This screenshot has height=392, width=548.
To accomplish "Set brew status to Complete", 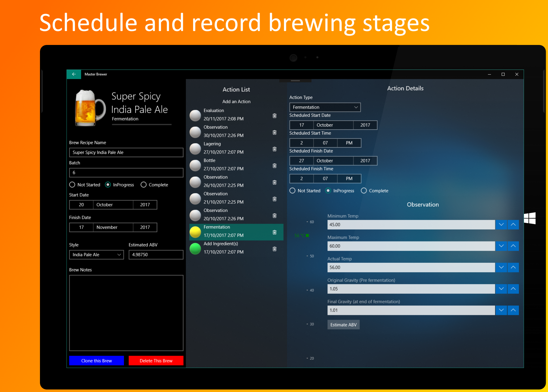I will [x=144, y=185].
